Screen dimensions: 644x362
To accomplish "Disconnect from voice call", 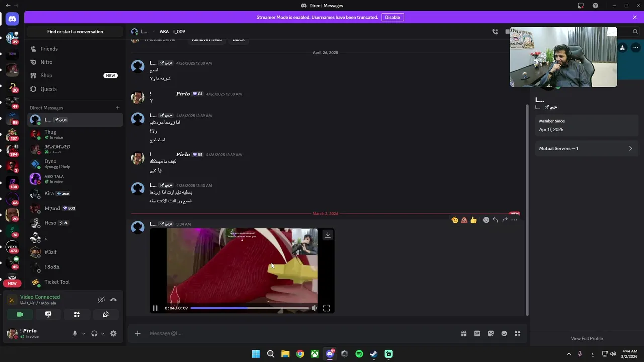I will (113, 300).
